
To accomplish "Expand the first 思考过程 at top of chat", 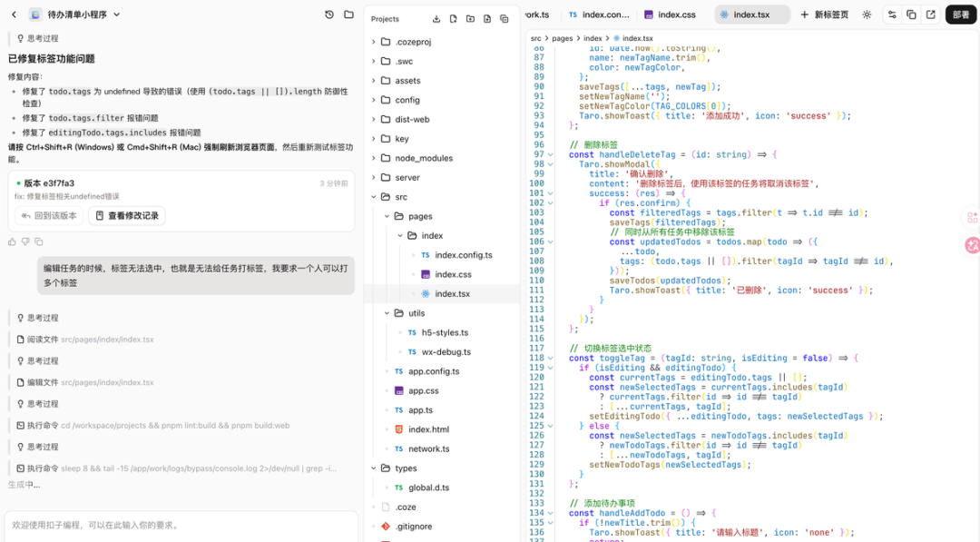I will click(37, 38).
